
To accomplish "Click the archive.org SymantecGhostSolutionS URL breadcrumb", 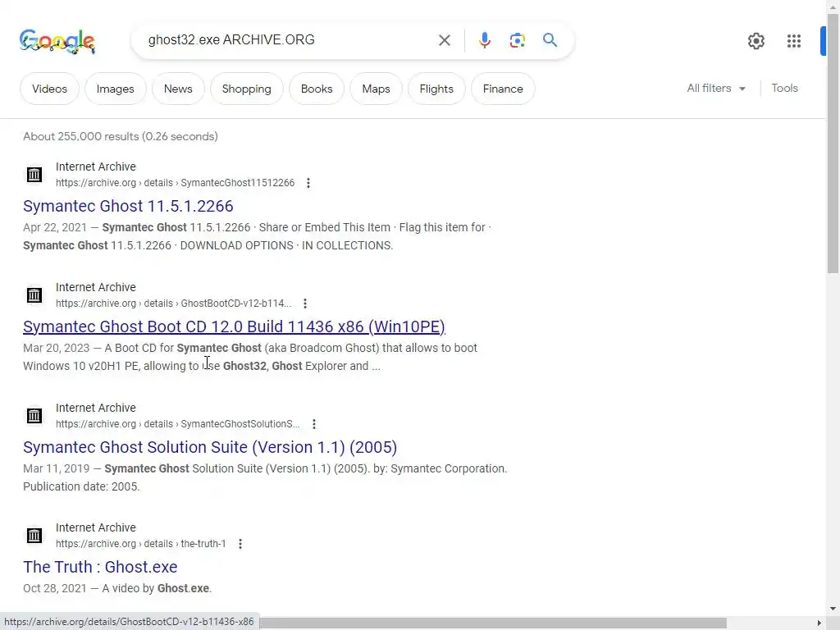I will pos(178,424).
